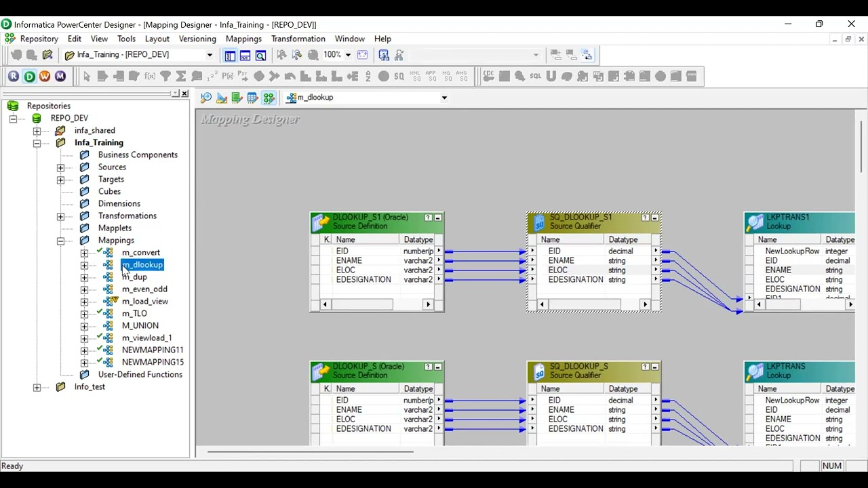This screenshot has height=488, width=868.
Task: Click the workspace horizontal scrollbar thumb
Action: (311, 451)
